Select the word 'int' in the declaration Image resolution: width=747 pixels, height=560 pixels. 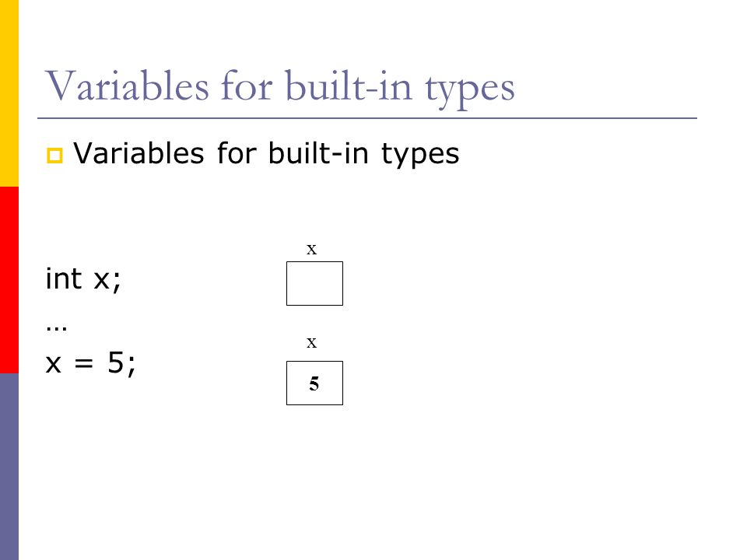[x=64, y=278]
